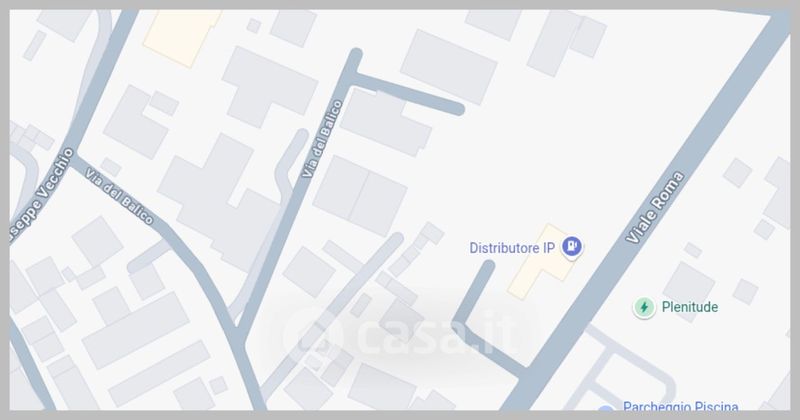Click the dead-end side road at the top of Via del Balico

click(408, 94)
